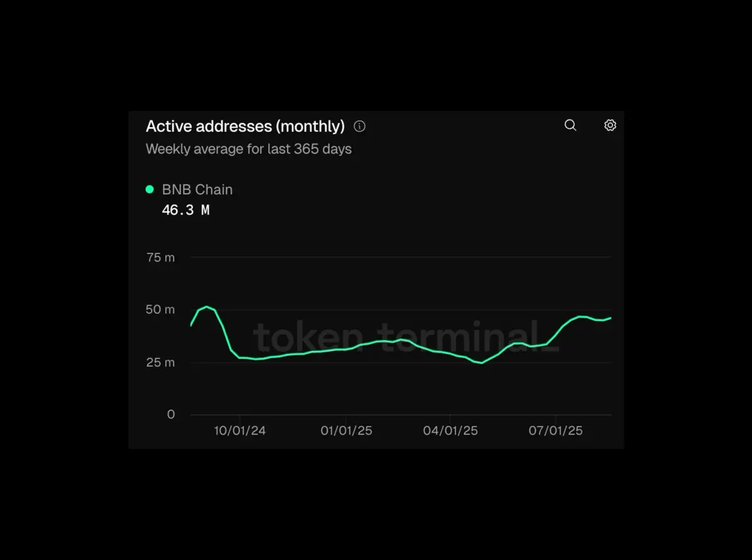Select the 46.3 M value

[x=185, y=210]
